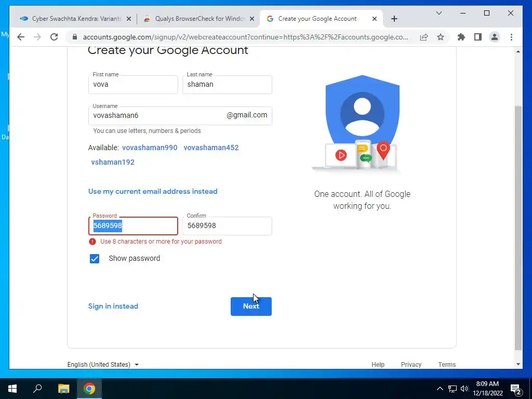Click the address bar URL
Image resolution: width=532 pixels, height=399 pixels.
(x=245, y=37)
